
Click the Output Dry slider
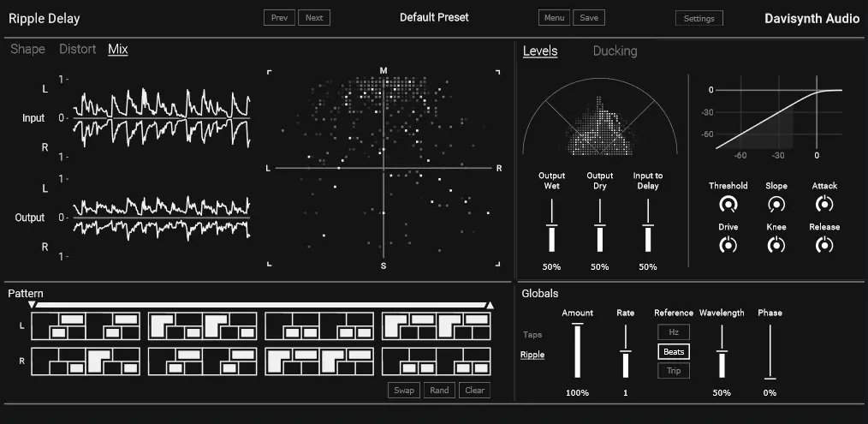tap(599, 225)
